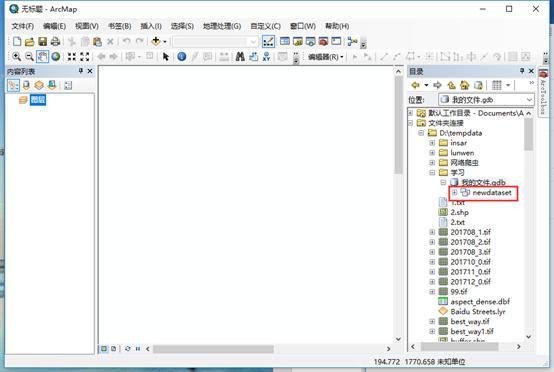Open the Table of Contents window icon
The height and width of the screenshot is (372, 554).
coord(285,41)
